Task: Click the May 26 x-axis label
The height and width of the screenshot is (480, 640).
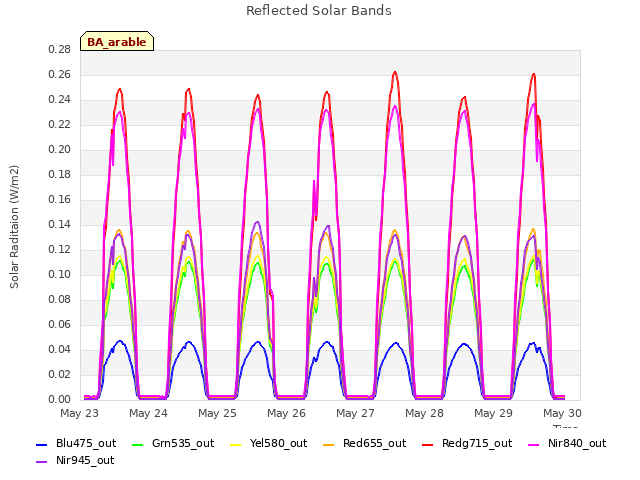Action: coord(287,413)
